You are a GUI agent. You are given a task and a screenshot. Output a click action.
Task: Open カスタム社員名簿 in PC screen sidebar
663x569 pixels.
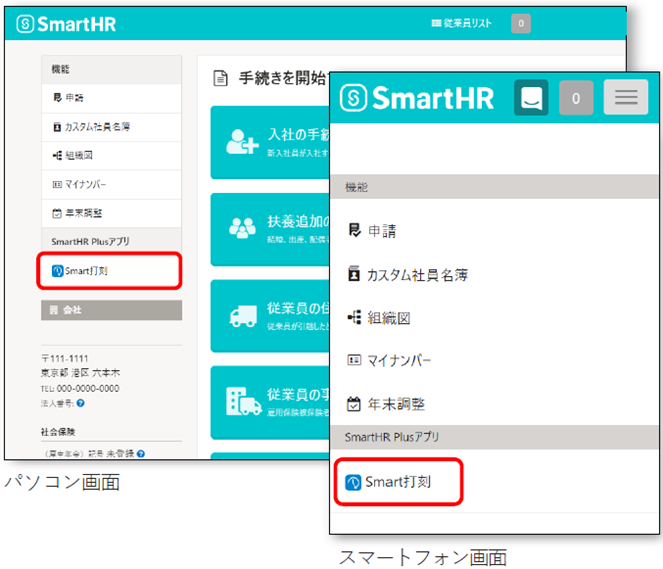pyautogui.click(x=111, y=127)
